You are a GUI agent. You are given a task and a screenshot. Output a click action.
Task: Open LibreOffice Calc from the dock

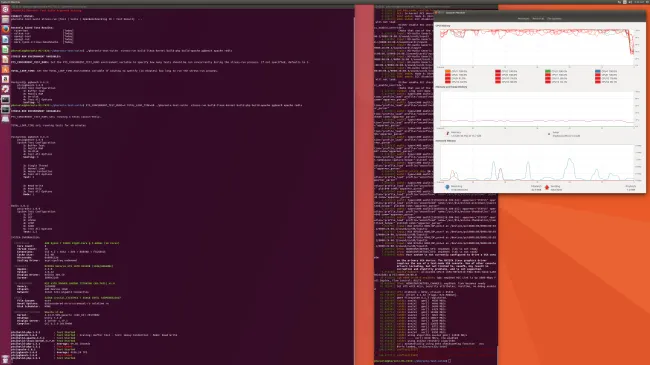[5, 49]
